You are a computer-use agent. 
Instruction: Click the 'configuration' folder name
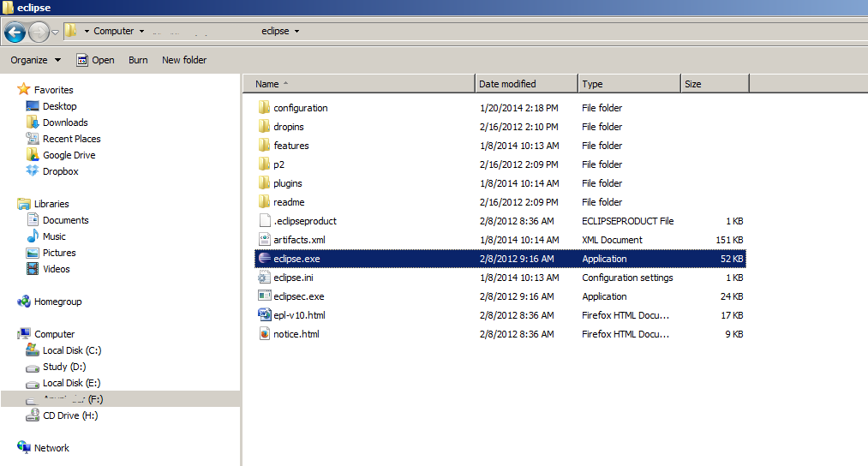(301, 108)
